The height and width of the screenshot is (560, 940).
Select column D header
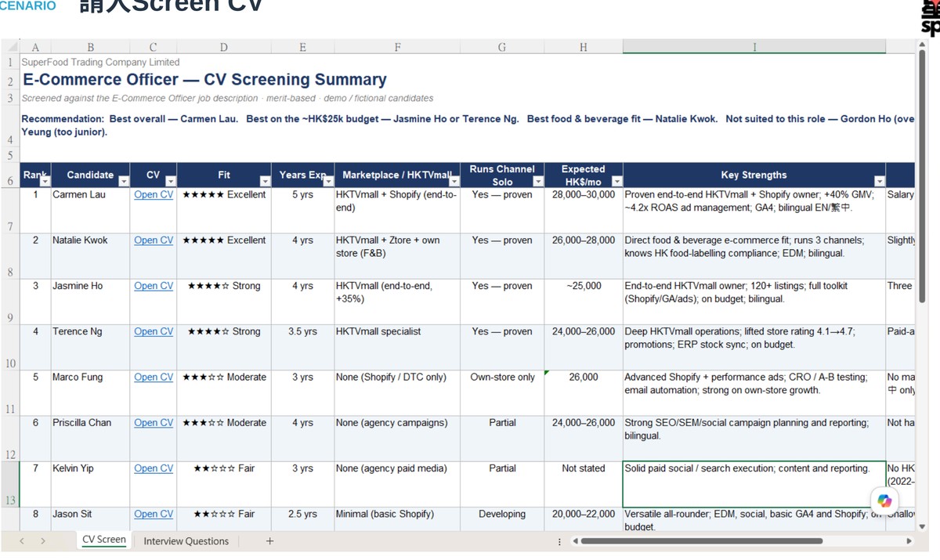(224, 47)
